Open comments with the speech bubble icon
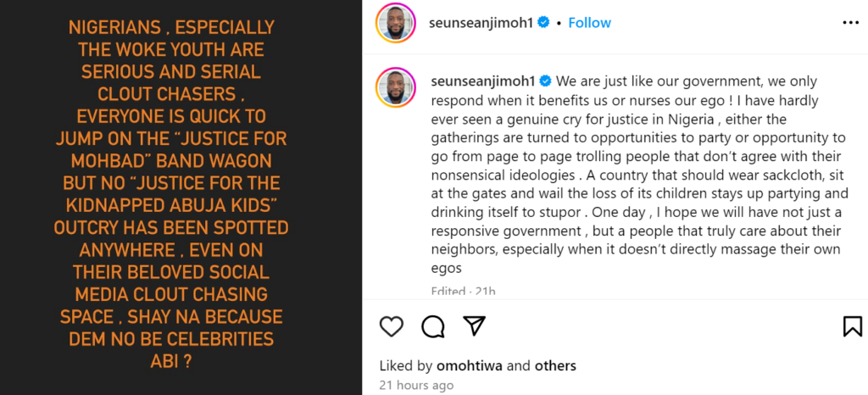Image resolution: width=868 pixels, height=395 pixels. pyautogui.click(x=433, y=326)
